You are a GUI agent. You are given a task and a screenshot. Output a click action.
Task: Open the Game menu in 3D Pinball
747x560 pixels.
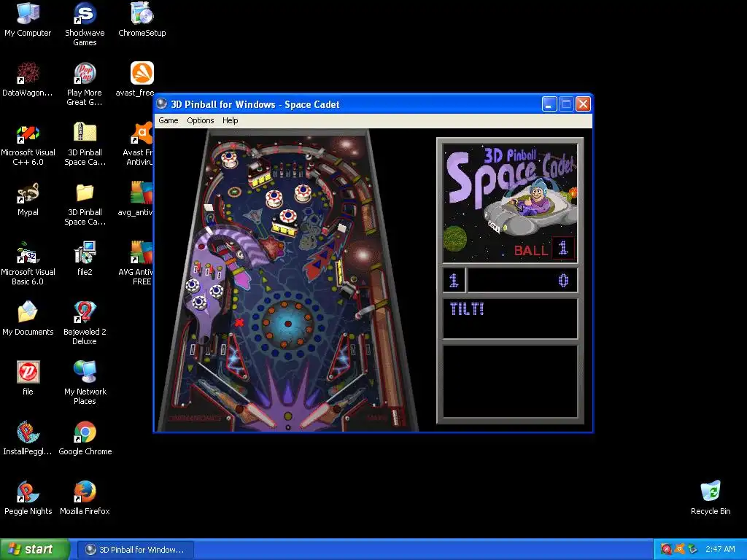coord(169,120)
